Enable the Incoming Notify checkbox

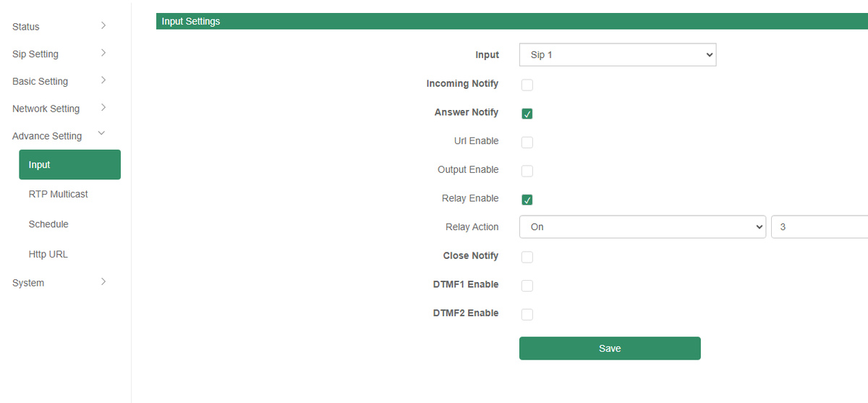(527, 85)
